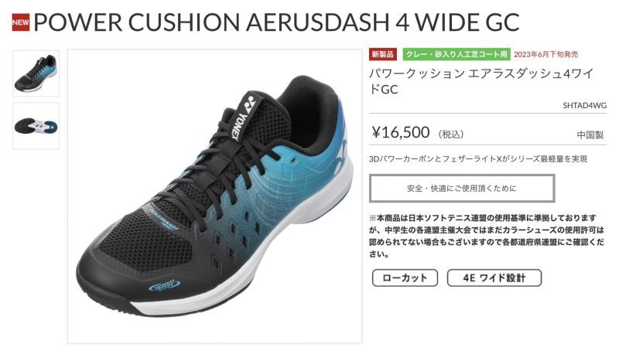Click the ¥16,500 price text
The image size is (619, 364).
[400, 132]
